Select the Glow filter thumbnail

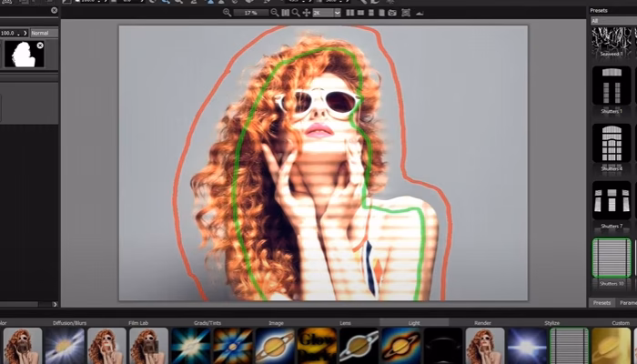317,346
